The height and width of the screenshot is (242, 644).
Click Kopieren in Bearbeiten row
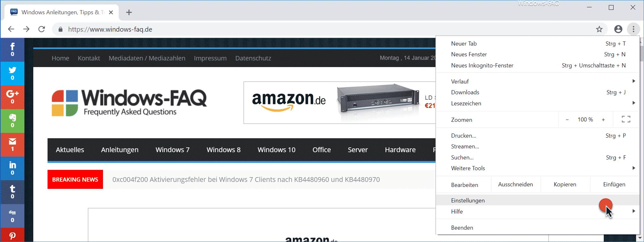(x=565, y=184)
